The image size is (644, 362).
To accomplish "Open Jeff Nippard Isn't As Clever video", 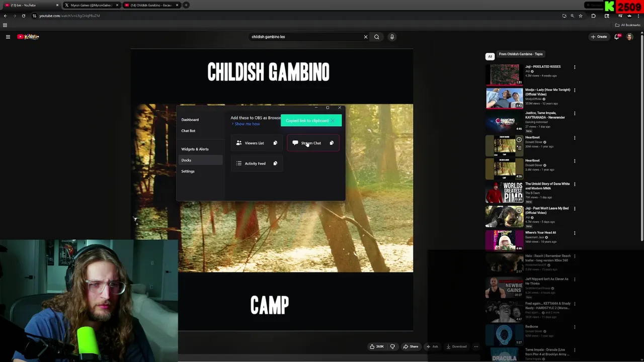I will (x=504, y=288).
